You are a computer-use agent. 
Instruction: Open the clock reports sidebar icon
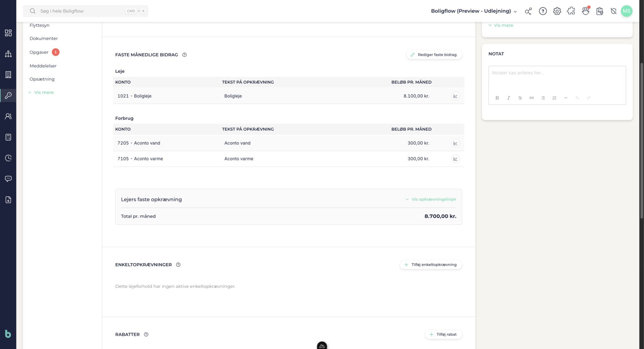(8, 158)
